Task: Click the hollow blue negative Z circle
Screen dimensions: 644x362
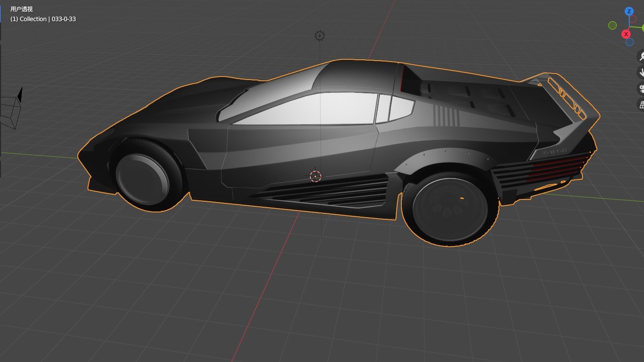Action: point(629,42)
